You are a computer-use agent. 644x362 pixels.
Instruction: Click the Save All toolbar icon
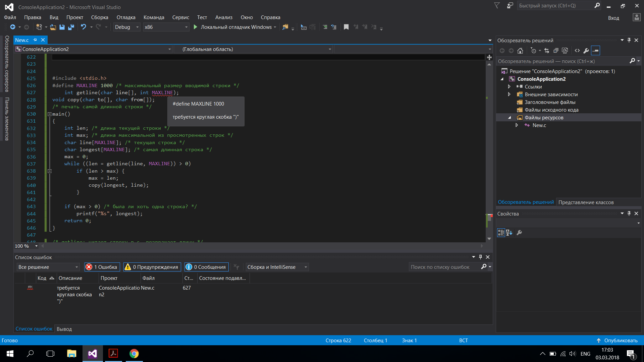click(71, 27)
